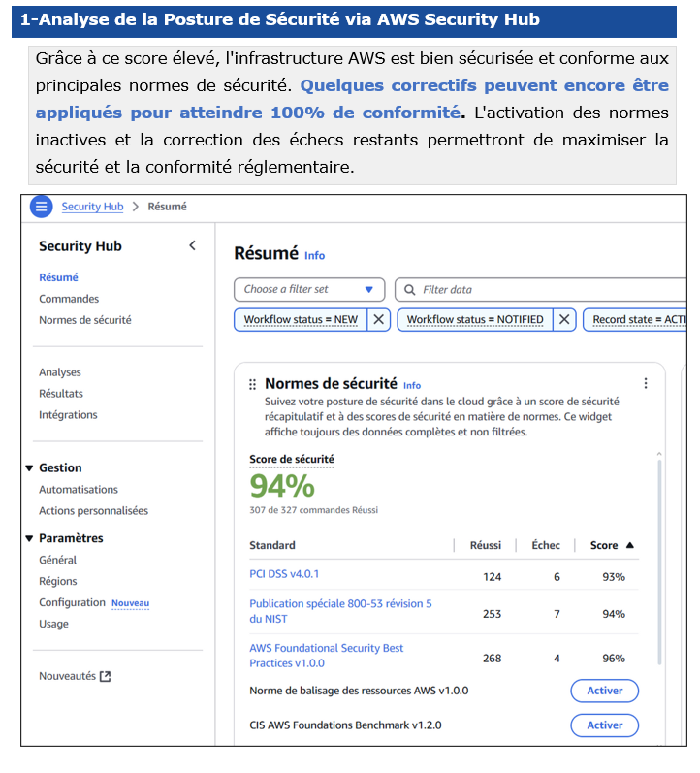Viewport: 700px width, 773px height.
Task: Open Usage under Paramètres
Action: [x=53, y=624]
